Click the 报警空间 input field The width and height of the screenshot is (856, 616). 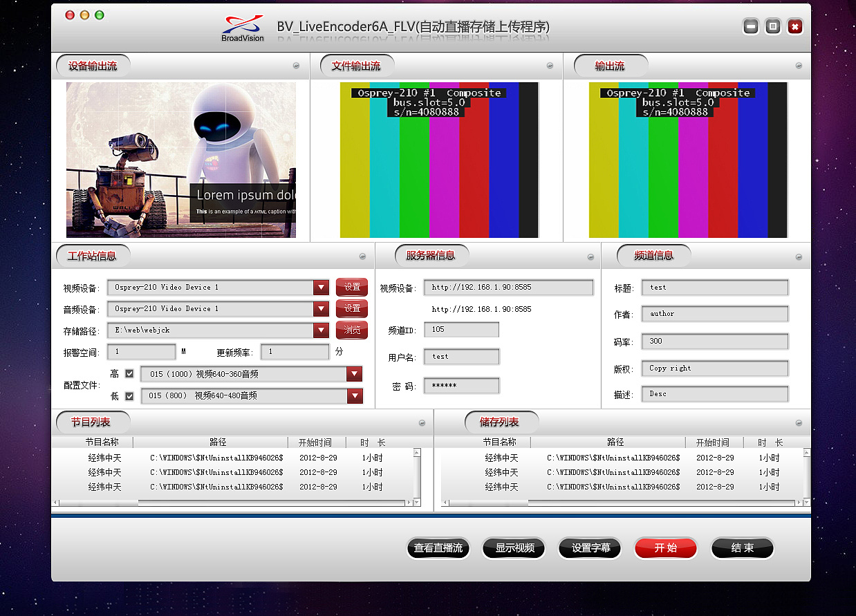click(x=142, y=352)
